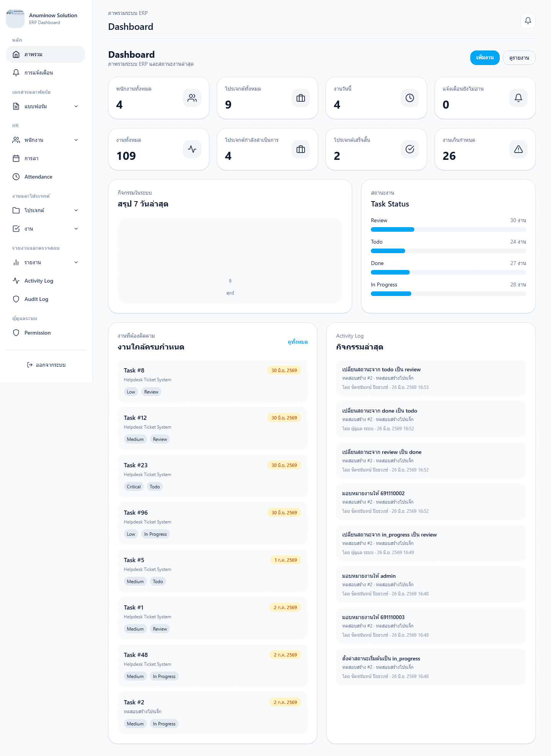
Task: Click the In Progress progress bar
Action: [x=448, y=294]
